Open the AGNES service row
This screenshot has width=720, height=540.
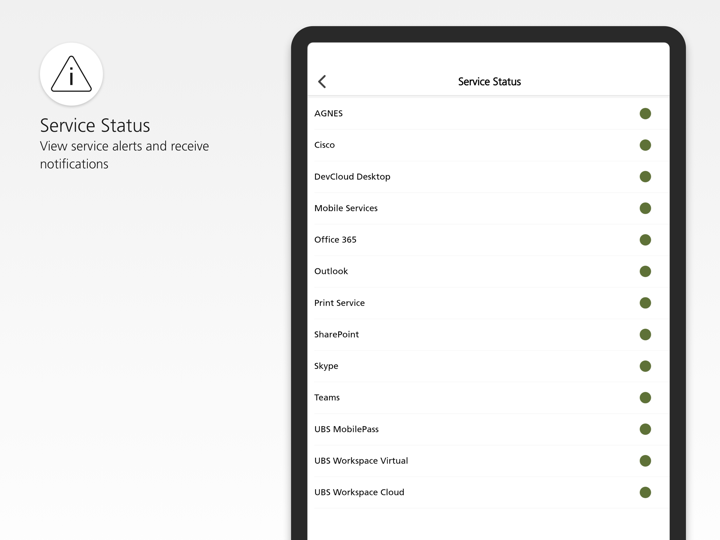pos(329,114)
